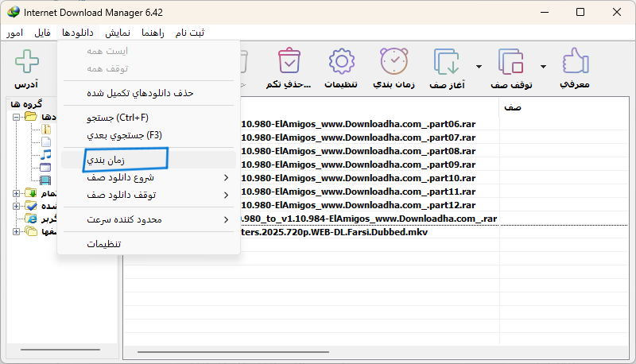636x364 pixels.
Task: Open the شروع دانلود صف submenu
Action: pos(149,177)
